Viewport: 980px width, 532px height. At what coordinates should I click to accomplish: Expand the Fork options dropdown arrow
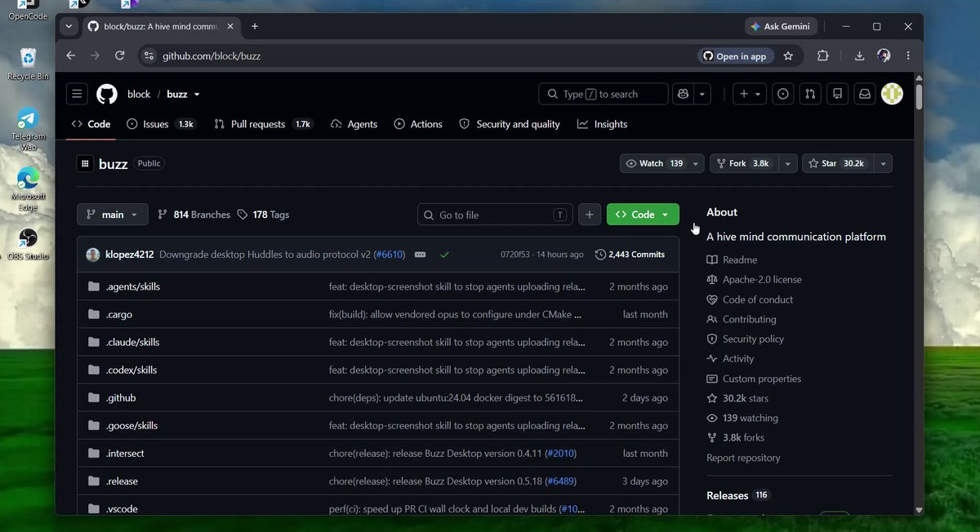tap(788, 163)
